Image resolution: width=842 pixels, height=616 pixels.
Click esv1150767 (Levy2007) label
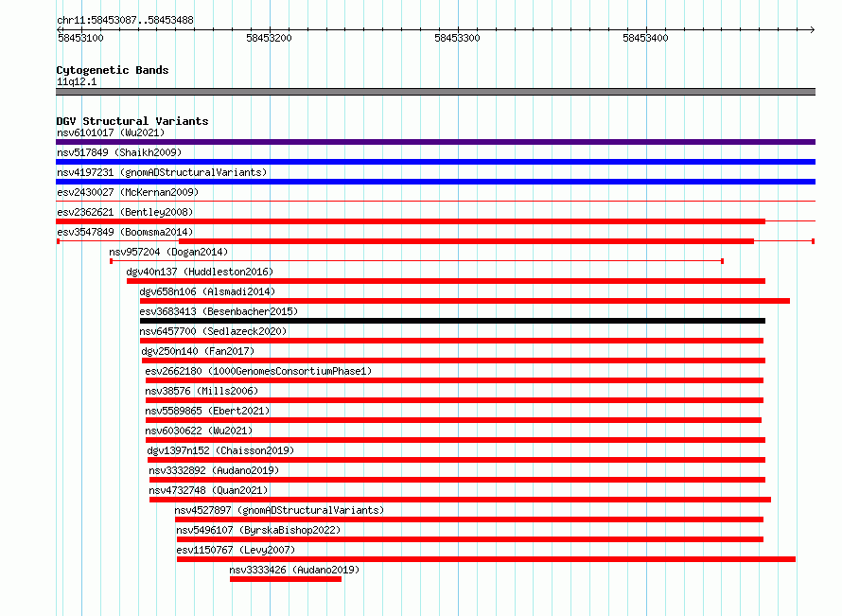point(236,550)
